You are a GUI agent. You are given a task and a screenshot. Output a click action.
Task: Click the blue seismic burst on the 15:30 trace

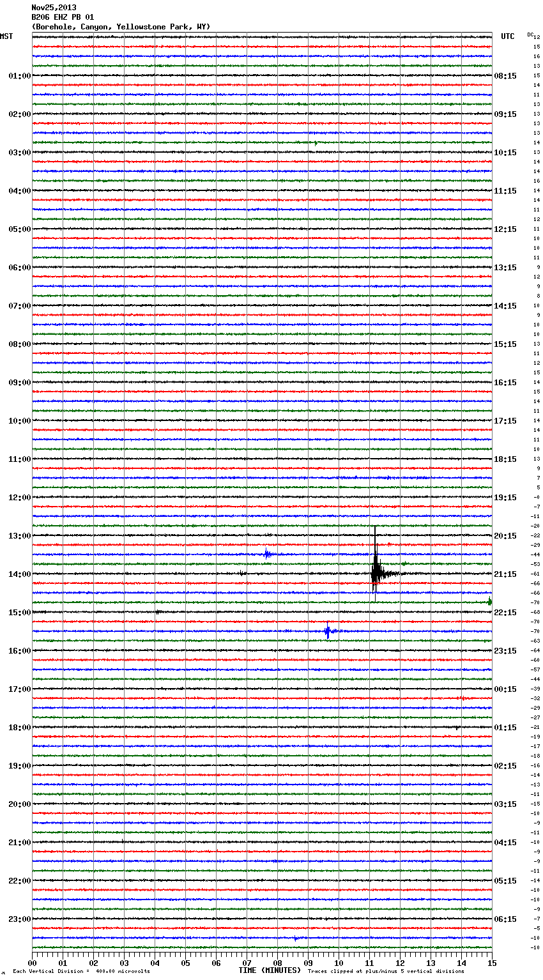pyautogui.click(x=328, y=631)
